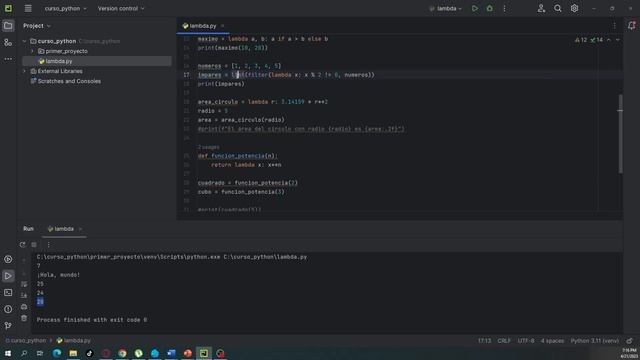Open Run panel more options
This screenshot has width=640, height=360.
(x=49, y=244)
